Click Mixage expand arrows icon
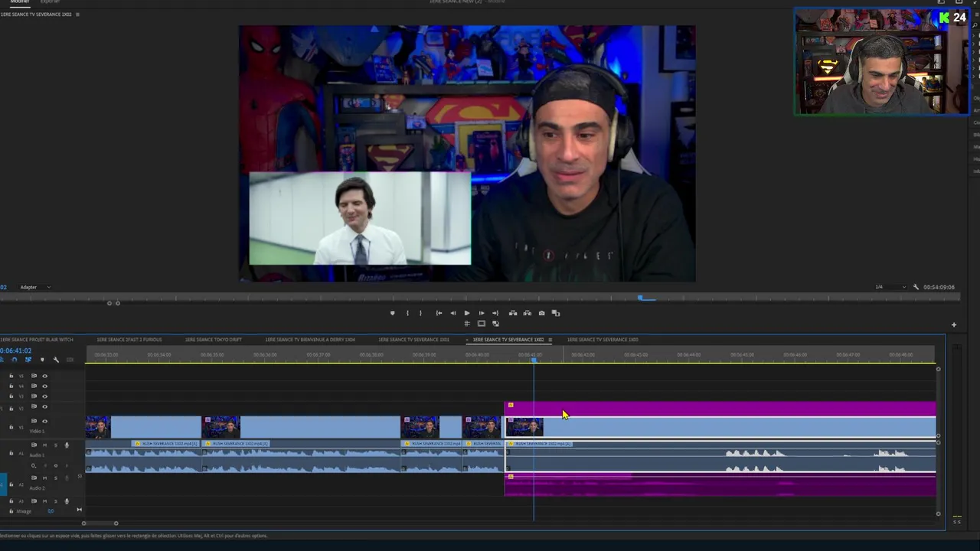This screenshot has height=551, width=980. coord(79,510)
